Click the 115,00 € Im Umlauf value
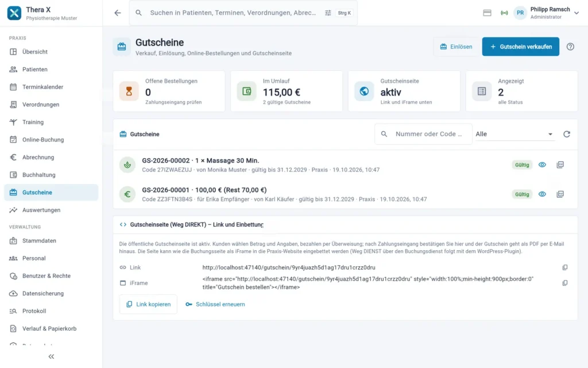This screenshot has height=368, width=588. tap(281, 93)
